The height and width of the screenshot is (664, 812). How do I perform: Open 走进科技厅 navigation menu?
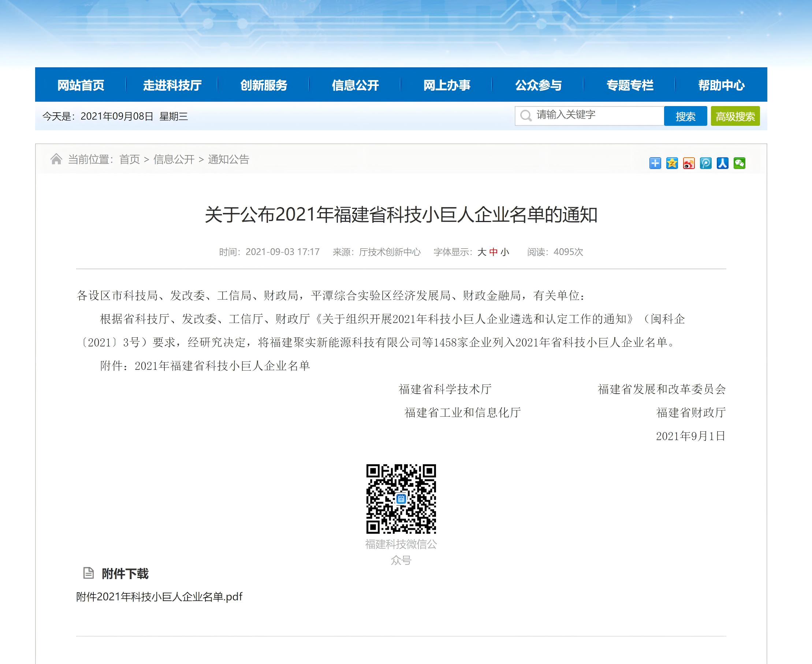click(x=172, y=85)
